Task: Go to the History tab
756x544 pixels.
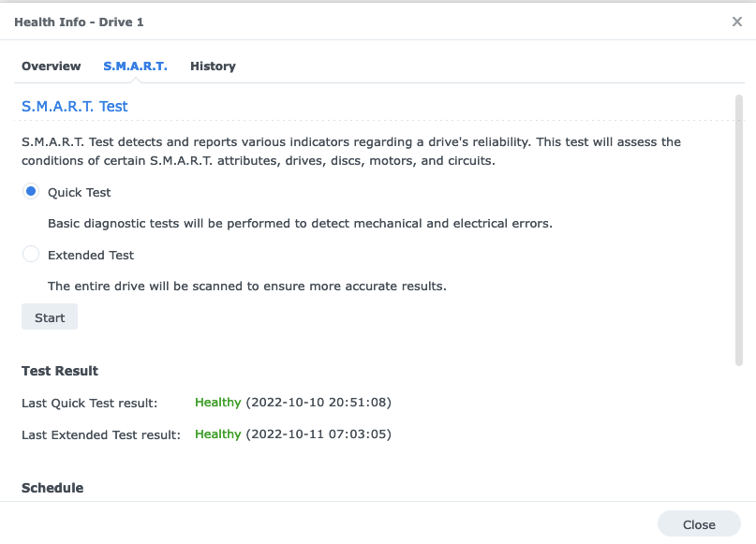Action: [x=213, y=66]
